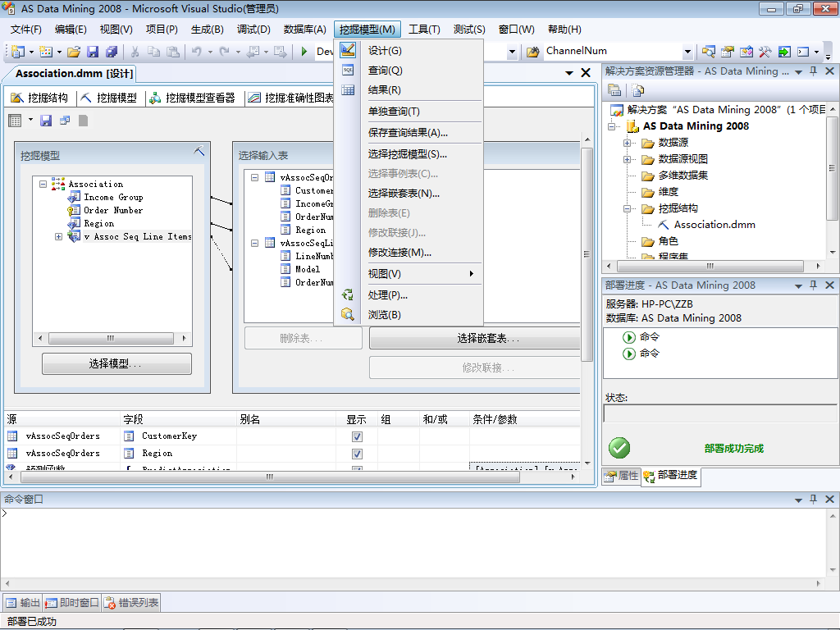Click the Design icon in the menu
Screen dimensions: 840x630
(348, 50)
